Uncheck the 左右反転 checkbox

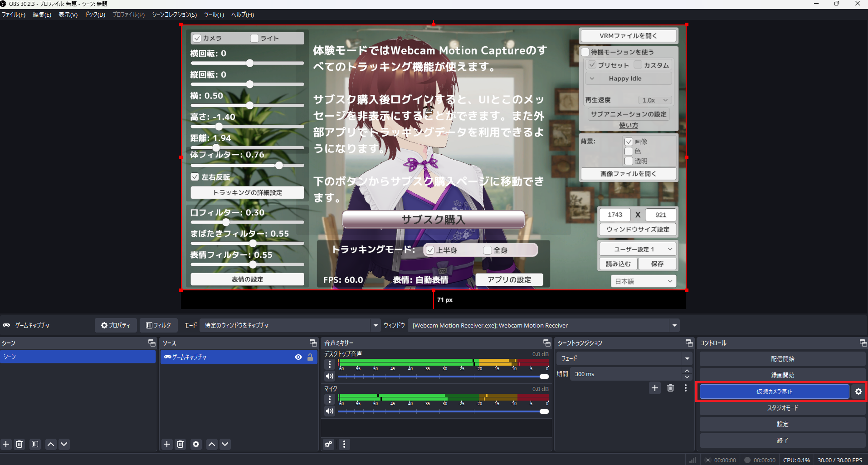coord(195,177)
